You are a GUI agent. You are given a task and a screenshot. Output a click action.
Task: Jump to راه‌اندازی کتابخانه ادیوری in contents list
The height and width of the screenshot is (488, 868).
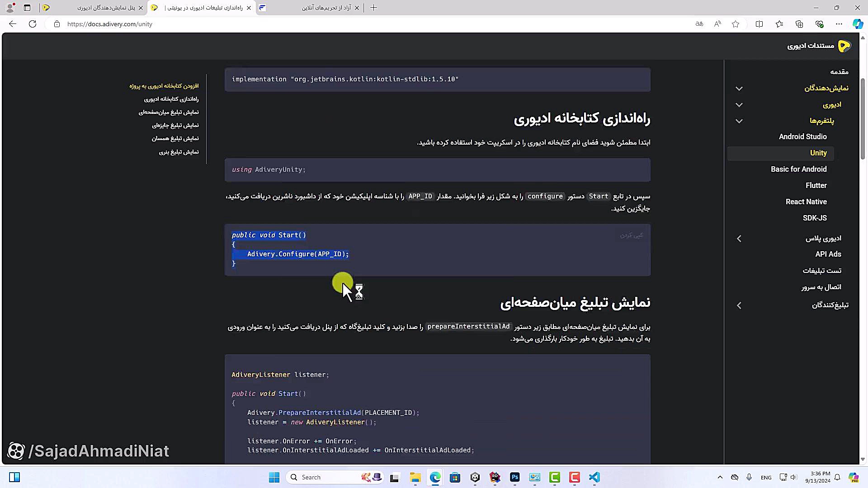(171, 99)
